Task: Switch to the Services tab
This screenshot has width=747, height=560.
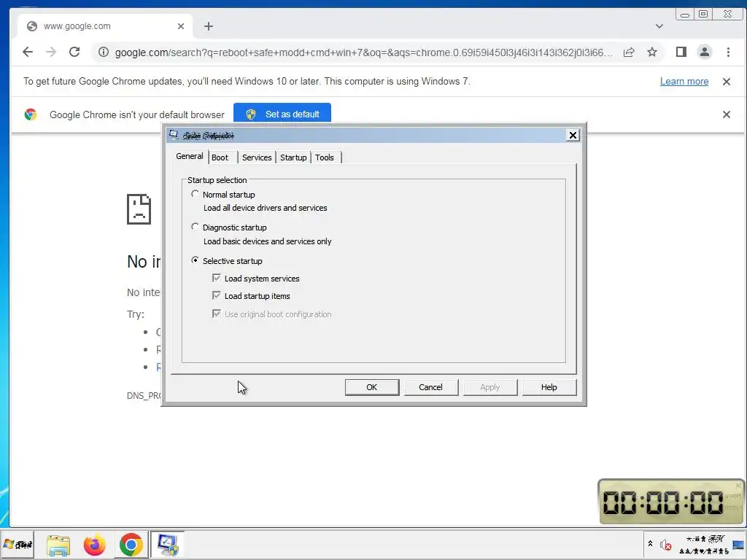Action: 257,157
